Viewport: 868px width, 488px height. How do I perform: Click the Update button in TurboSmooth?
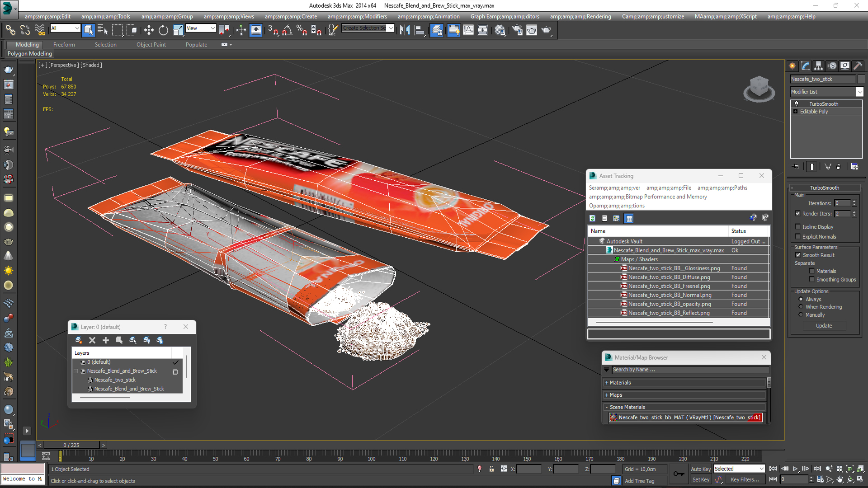pos(824,326)
